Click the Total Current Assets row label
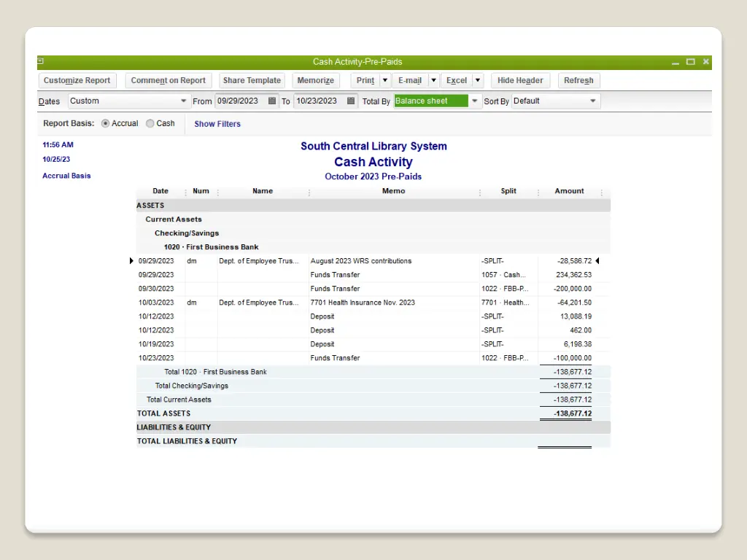This screenshot has width=747, height=560. click(179, 400)
